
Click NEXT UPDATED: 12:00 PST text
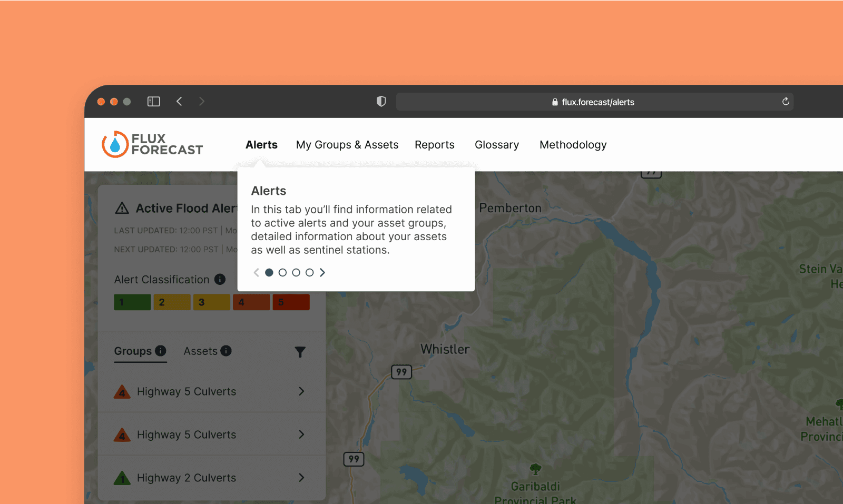(x=166, y=250)
